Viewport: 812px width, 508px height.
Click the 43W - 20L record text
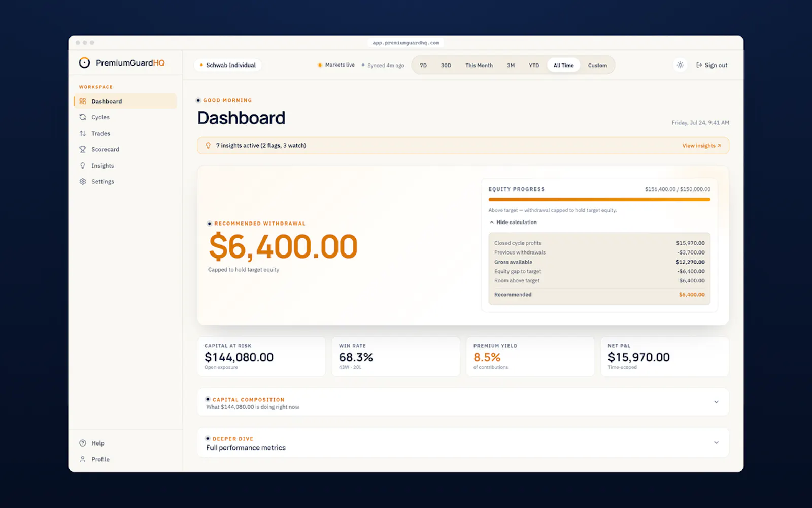tap(350, 367)
